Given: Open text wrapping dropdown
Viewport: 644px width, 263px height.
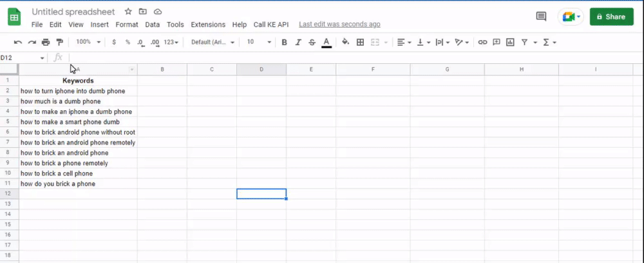Looking at the screenshot, I should point(442,43).
